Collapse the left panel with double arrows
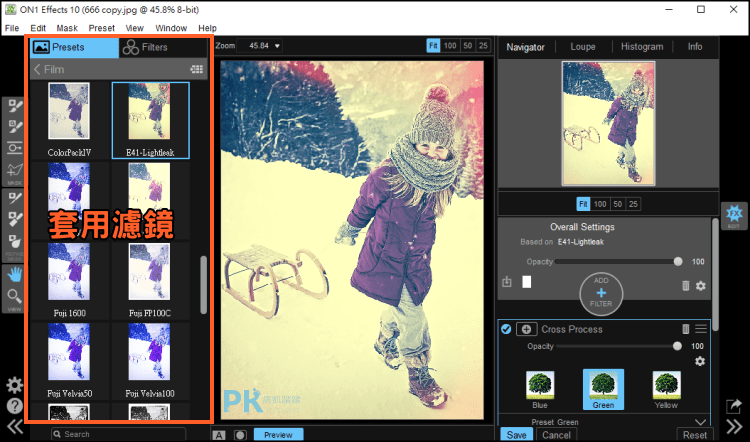Image resolution: width=750 pixels, height=442 pixels. (14, 426)
